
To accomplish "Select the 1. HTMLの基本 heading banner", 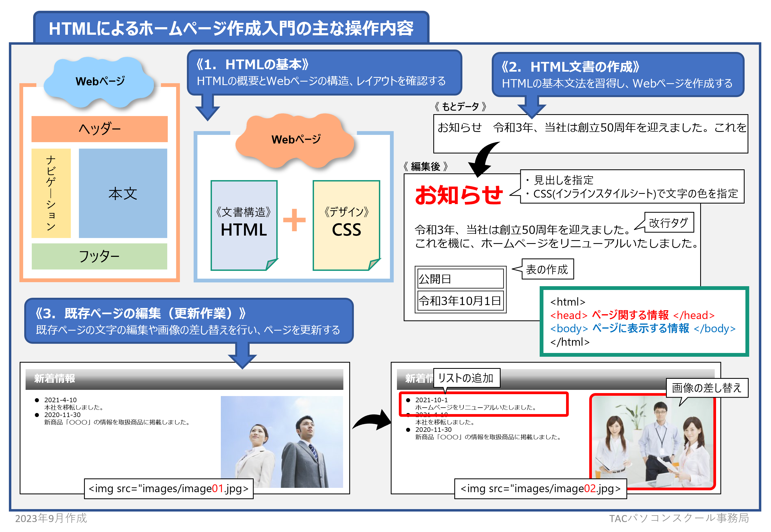I will 324,72.
